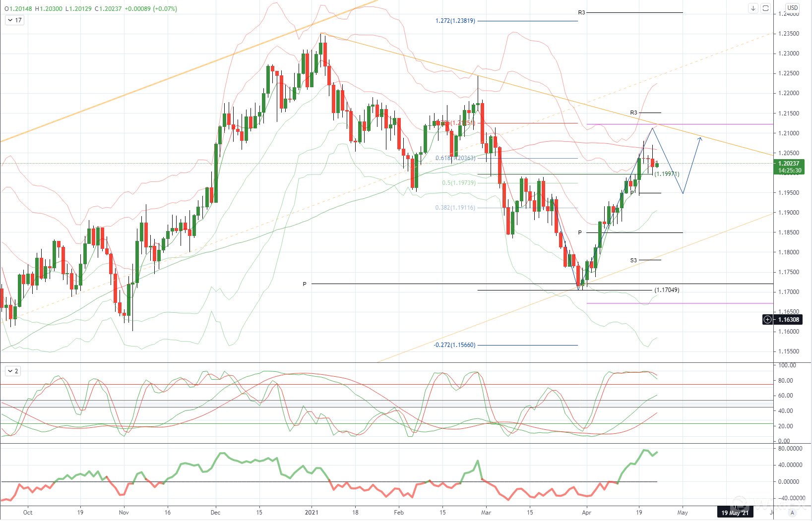812x521 pixels.
Task: Click the 0.382(1.19116) Fibonacci label
Action: click(x=455, y=208)
